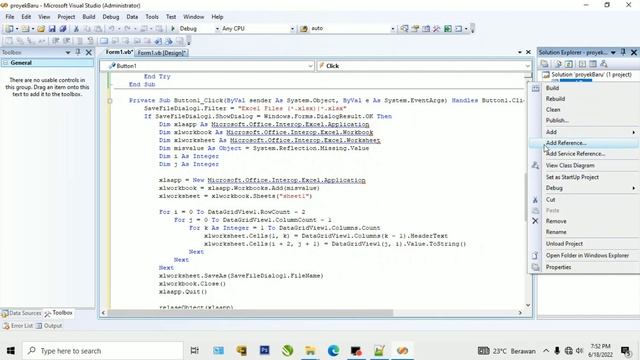
Task: Select Add Reference... in context menu
Action: click(x=584, y=143)
